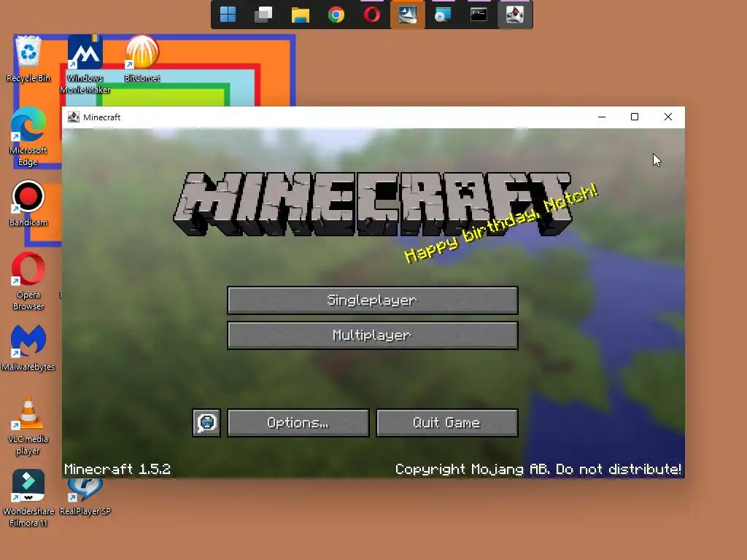Select the RealPlayer SP desktop shortcut
747x560 pixels.
tap(85, 497)
